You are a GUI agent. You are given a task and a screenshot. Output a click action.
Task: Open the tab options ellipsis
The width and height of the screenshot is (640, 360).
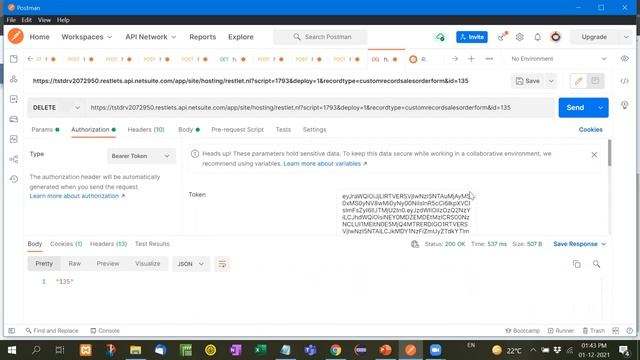[489, 59]
